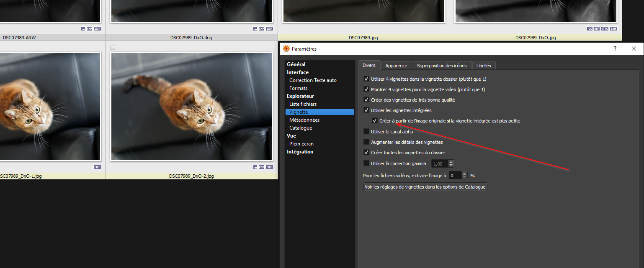Uncheck 'Créer des vignettes de très bonne qualité'
The height and width of the screenshot is (268, 644).
[366, 100]
